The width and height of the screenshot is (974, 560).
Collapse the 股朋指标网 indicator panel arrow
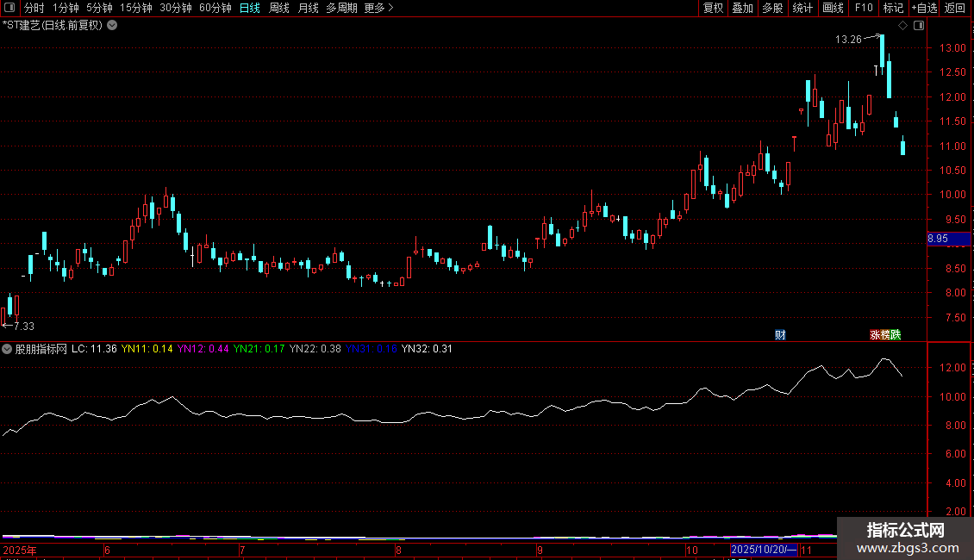[x=7, y=349]
